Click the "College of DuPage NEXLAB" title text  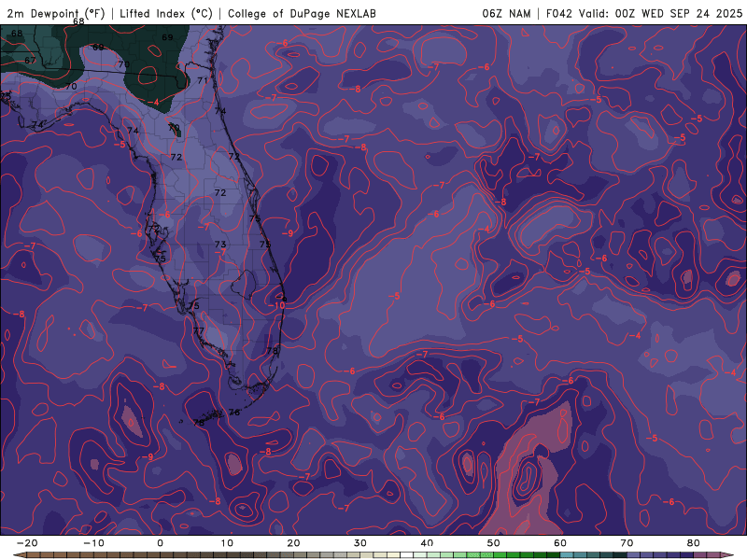point(302,13)
